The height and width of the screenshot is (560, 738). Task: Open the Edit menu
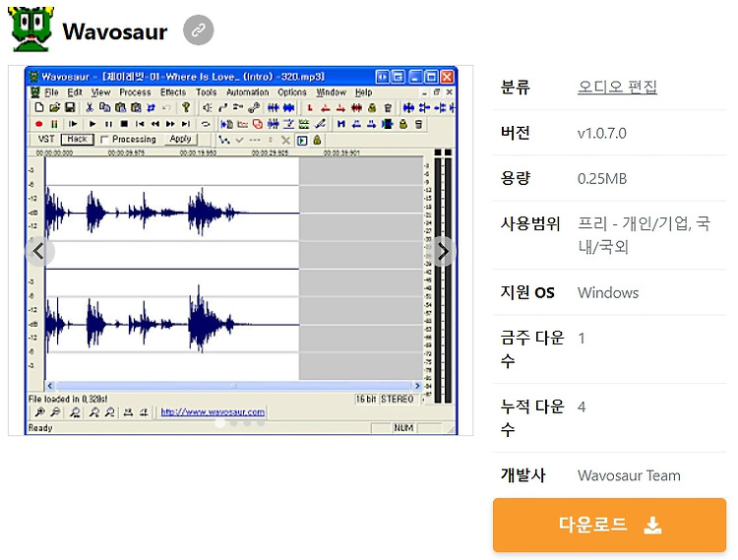[x=75, y=93]
